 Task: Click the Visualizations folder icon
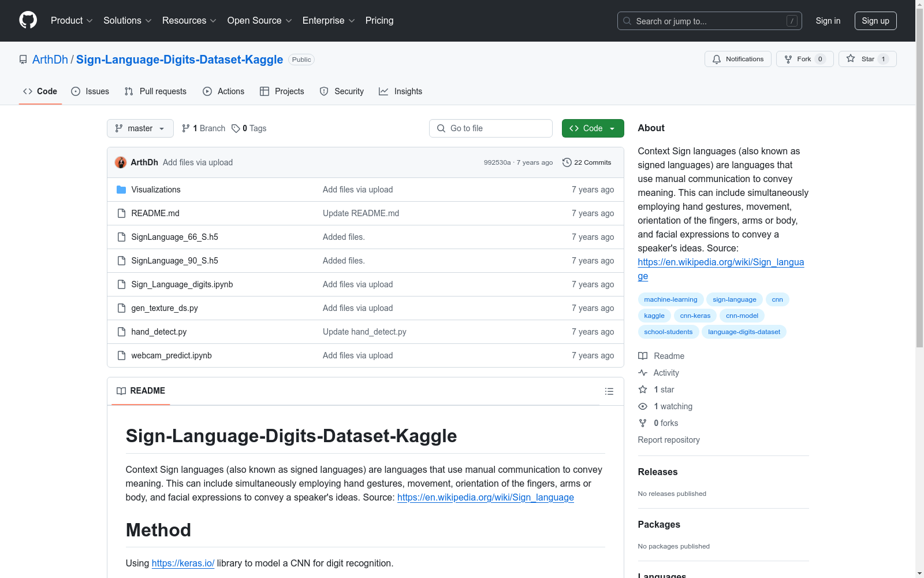[x=121, y=190]
